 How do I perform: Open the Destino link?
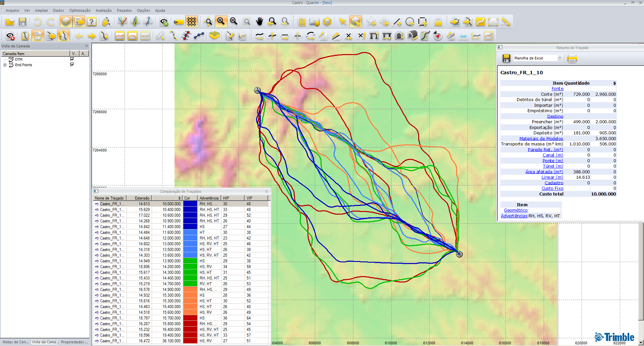tap(555, 116)
